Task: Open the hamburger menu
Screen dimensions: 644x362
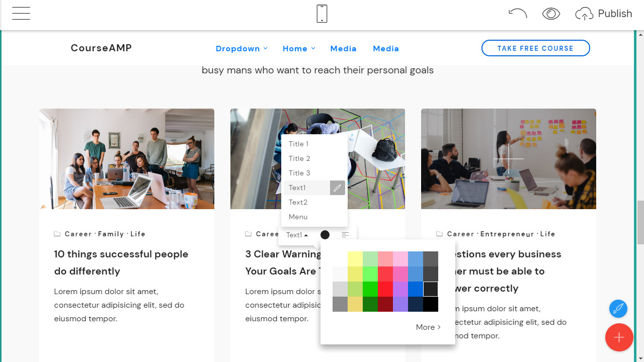Action: 21,14
